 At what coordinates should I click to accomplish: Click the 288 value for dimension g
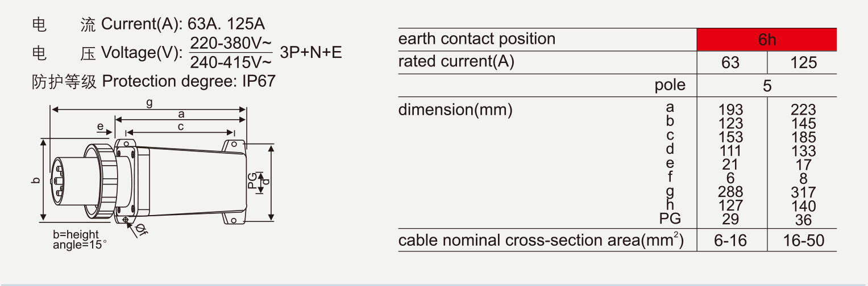pos(730,192)
